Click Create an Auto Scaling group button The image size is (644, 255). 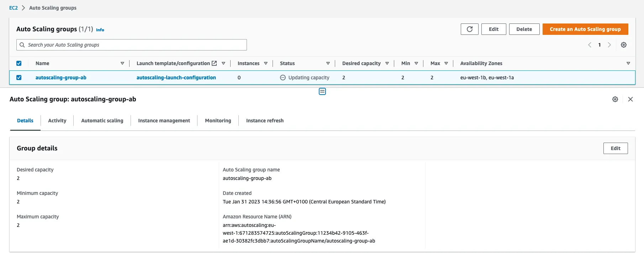click(585, 29)
